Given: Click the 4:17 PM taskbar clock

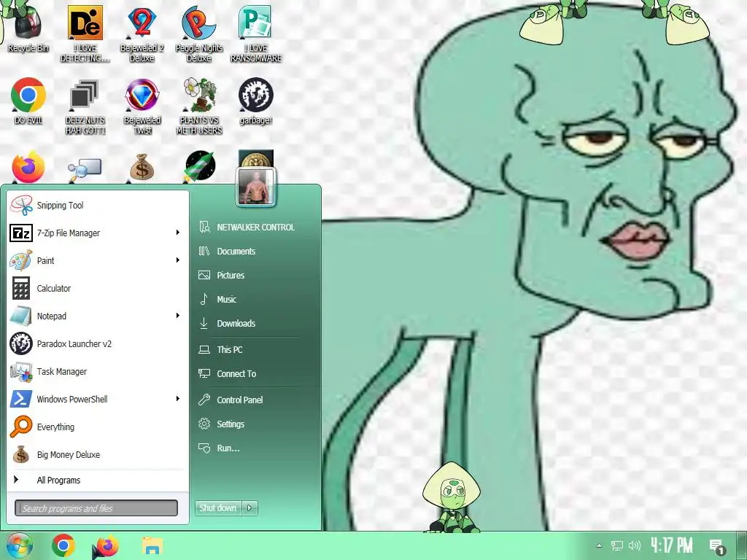Looking at the screenshot, I should 671,545.
